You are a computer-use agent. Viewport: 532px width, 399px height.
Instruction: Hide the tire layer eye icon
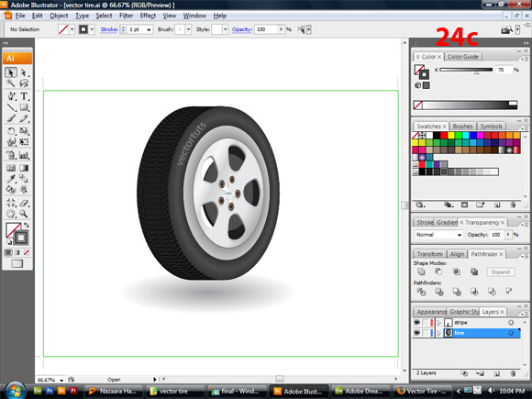417,333
